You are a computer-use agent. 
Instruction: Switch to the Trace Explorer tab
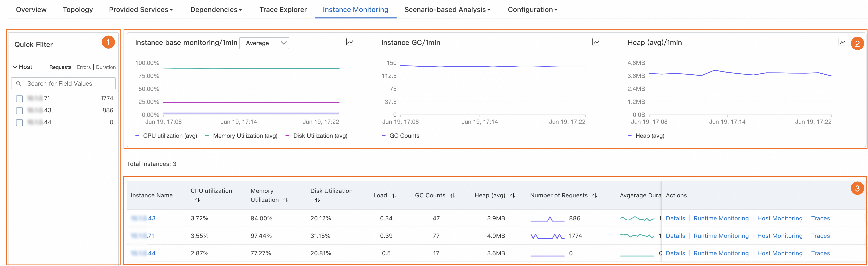tap(283, 10)
